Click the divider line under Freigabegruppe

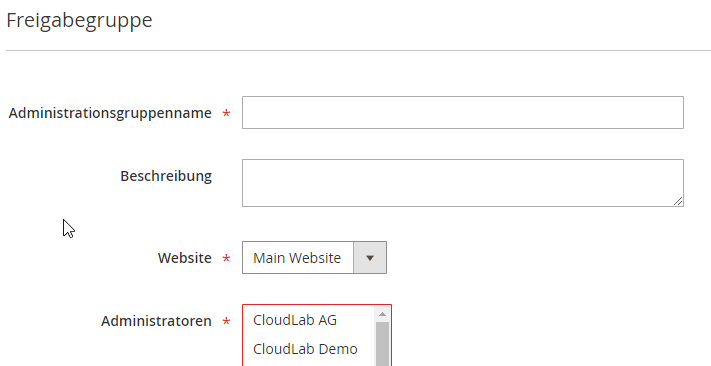click(358, 50)
